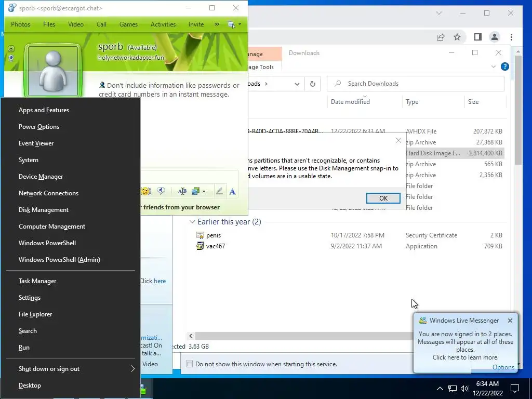
Task: Click the voice clip icon
Action: tap(161, 191)
